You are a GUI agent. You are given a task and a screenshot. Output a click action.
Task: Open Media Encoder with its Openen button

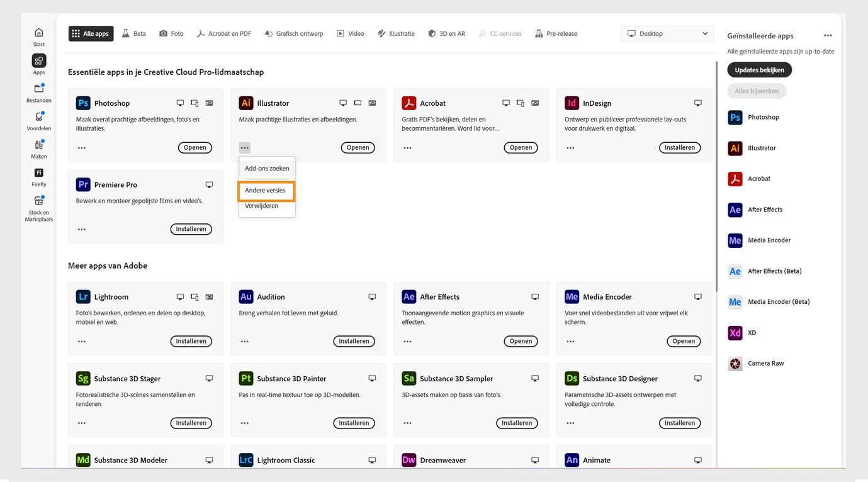(684, 341)
